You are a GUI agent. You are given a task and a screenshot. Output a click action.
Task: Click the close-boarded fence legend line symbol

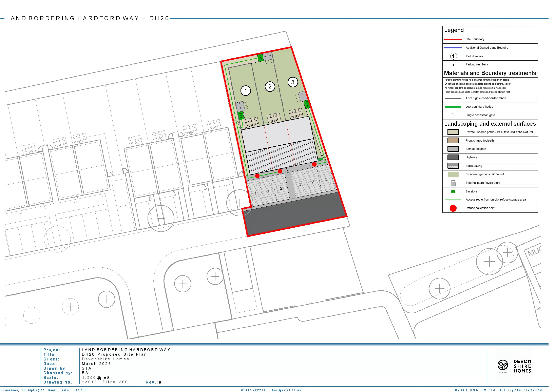[x=453, y=98]
